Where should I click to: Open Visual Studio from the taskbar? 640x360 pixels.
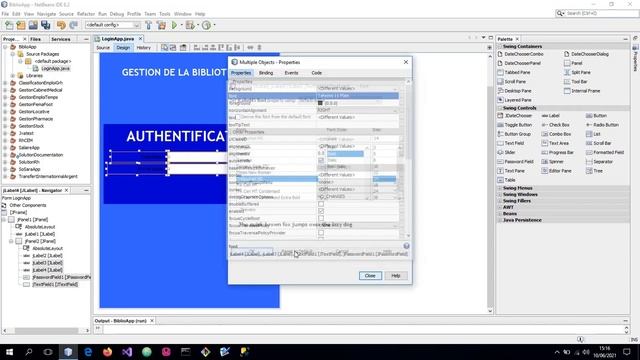click(x=127, y=352)
